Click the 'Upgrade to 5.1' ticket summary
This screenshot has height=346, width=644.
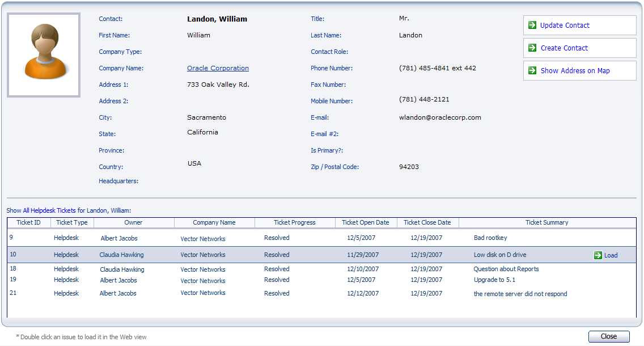click(494, 280)
